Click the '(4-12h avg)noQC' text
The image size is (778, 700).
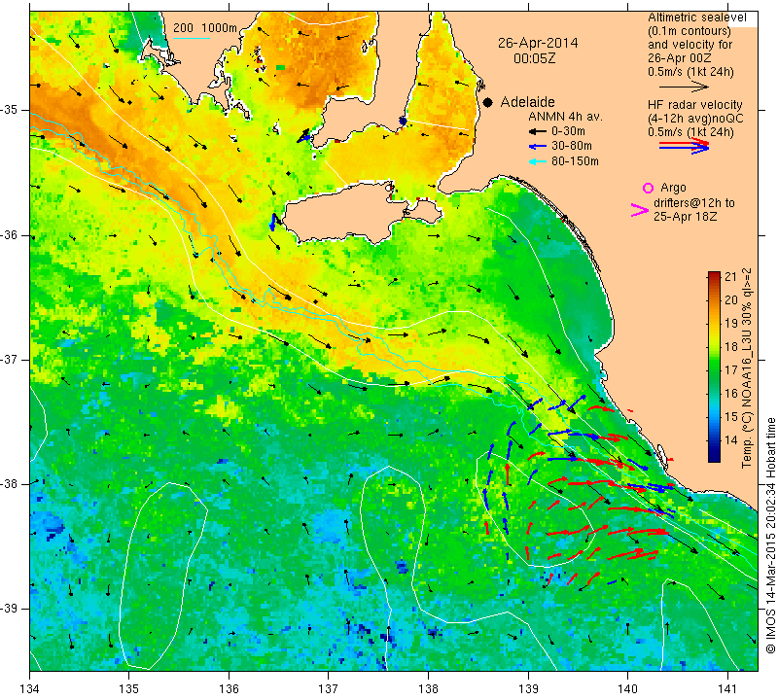695,119
